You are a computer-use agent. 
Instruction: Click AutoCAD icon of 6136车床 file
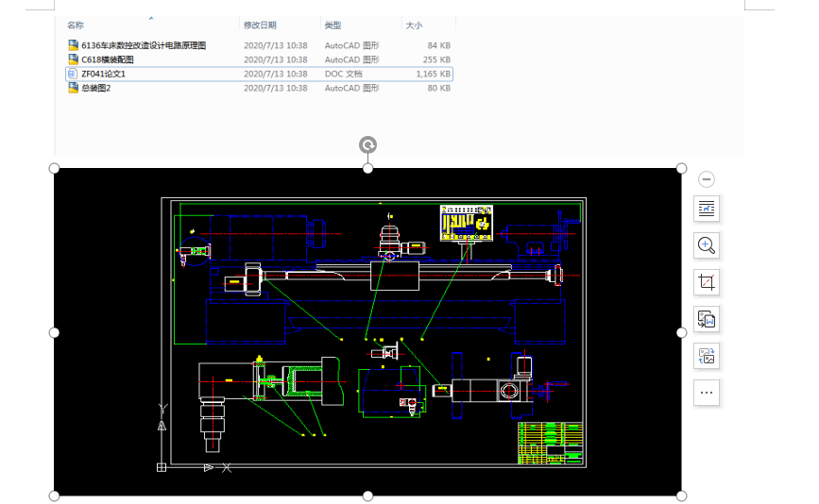coord(73,45)
